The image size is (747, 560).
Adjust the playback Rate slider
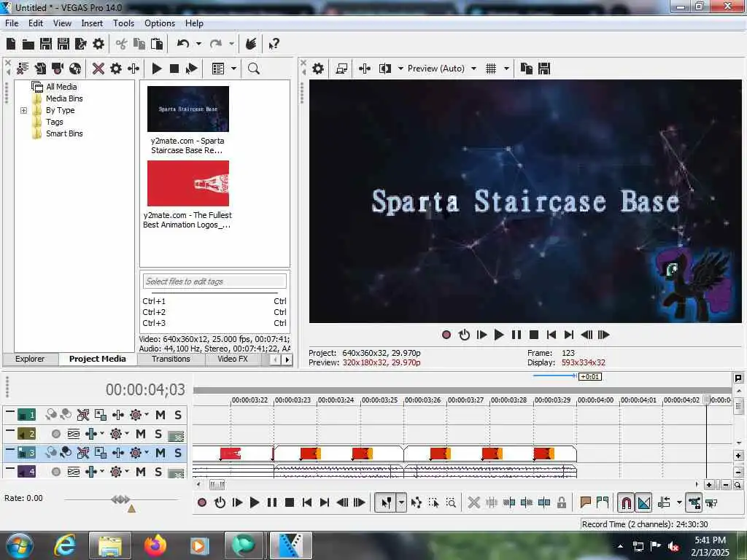(x=120, y=499)
